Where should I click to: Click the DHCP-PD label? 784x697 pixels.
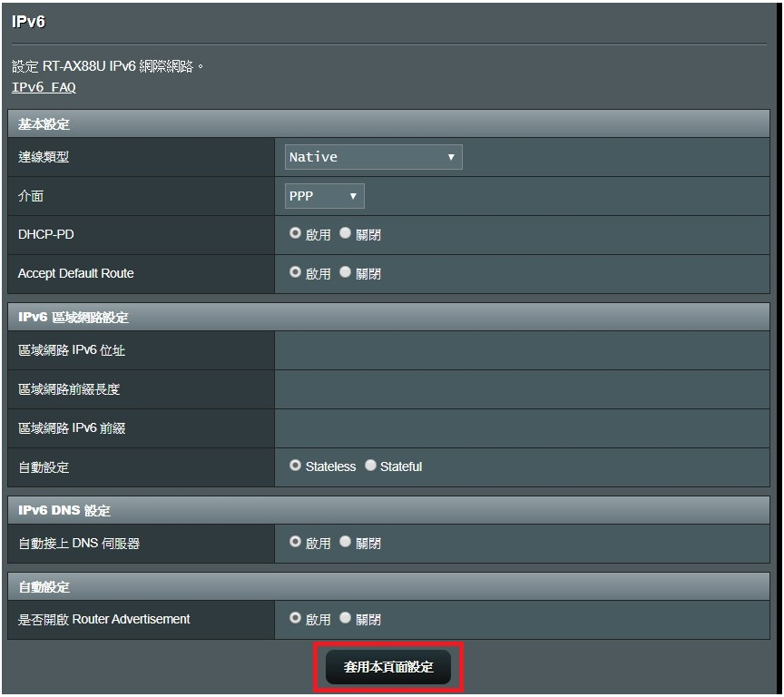point(45,234)
